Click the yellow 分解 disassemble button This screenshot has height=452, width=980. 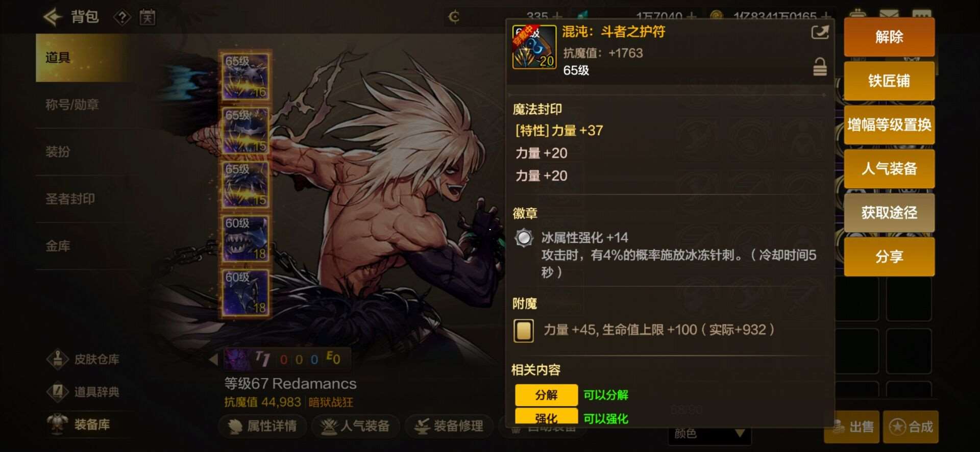pos(546,395)
